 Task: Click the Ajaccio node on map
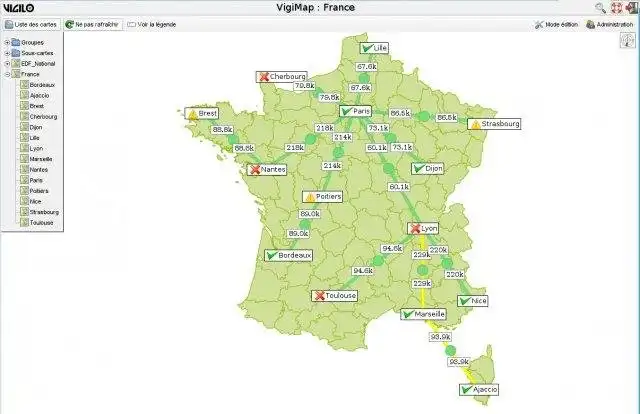point(479,390)
